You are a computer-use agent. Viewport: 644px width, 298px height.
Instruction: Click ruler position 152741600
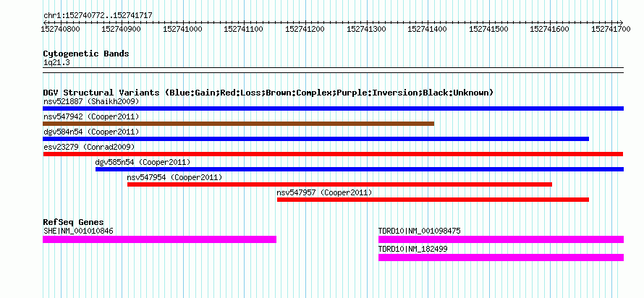pos(550,29)
